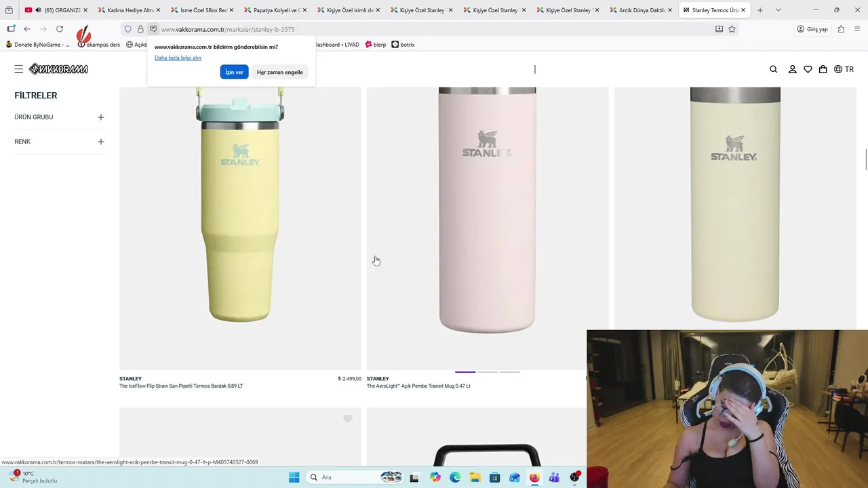Open the favorites heart in header

808,69
